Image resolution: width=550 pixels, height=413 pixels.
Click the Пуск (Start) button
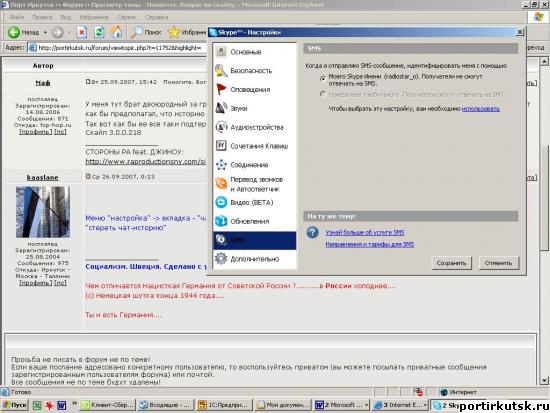point(15,405)
